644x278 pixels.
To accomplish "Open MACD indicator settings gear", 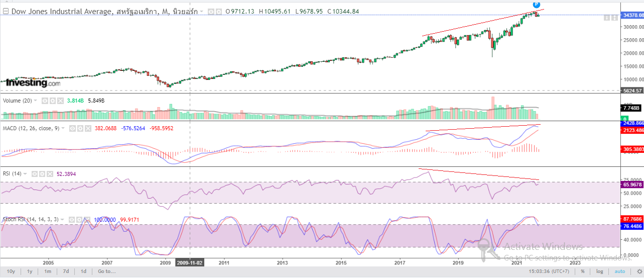I will coord(79,128).
